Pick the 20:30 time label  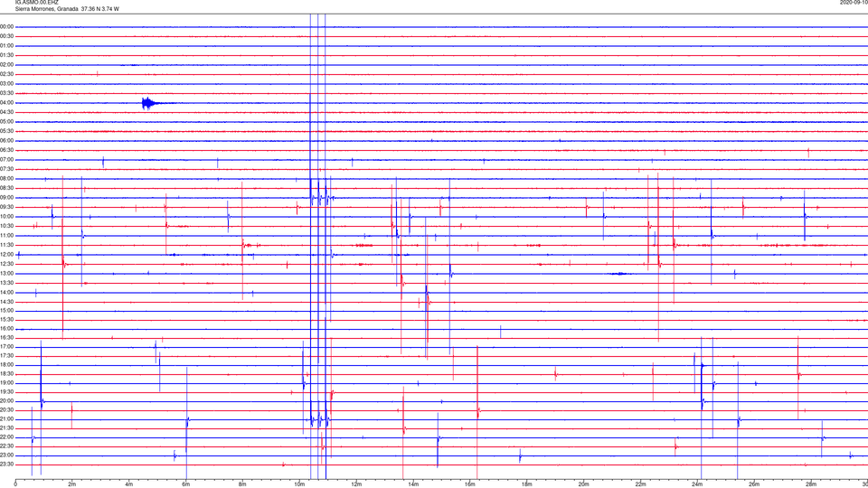pos(7,410)
